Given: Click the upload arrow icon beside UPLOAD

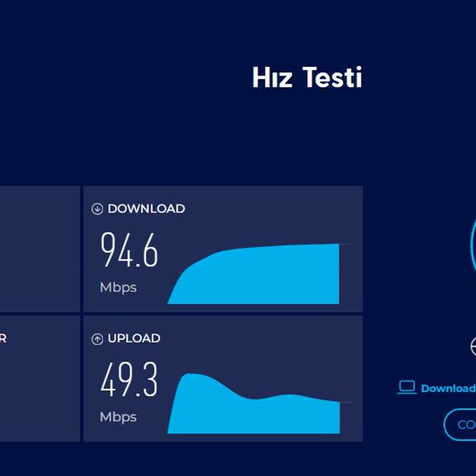Looking at the screenshot, I should (x=97, y=339).
